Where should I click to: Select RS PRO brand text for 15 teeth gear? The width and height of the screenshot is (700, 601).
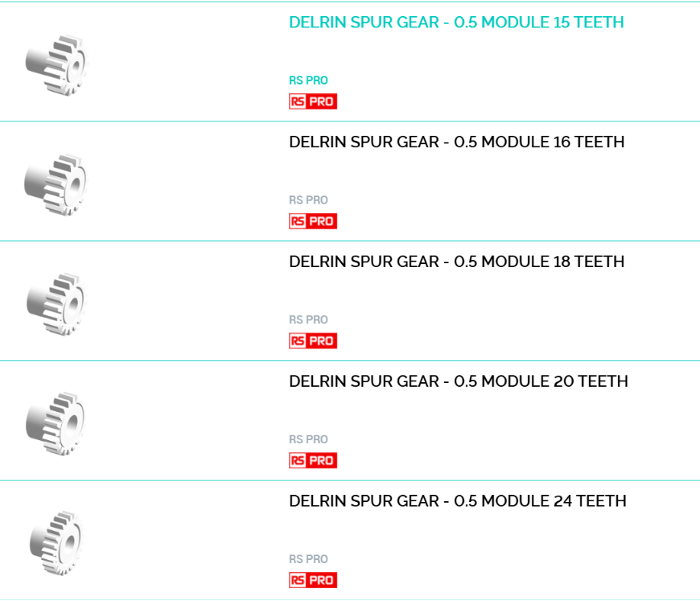pyautogui.click(x=308, y=80)
